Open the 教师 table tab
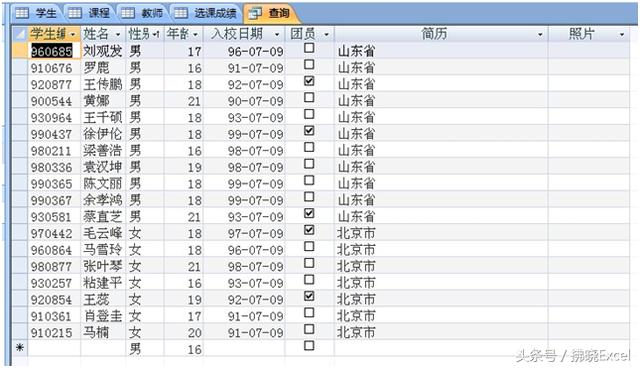 (143, 13)
